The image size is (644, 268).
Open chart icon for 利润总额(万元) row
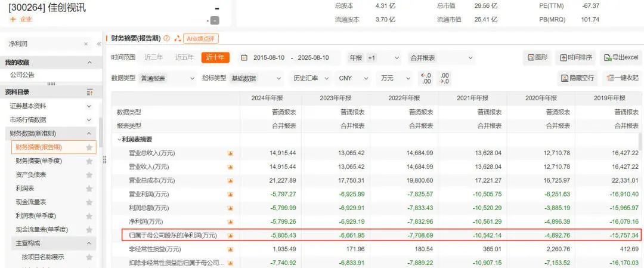(x=230, y=208)
